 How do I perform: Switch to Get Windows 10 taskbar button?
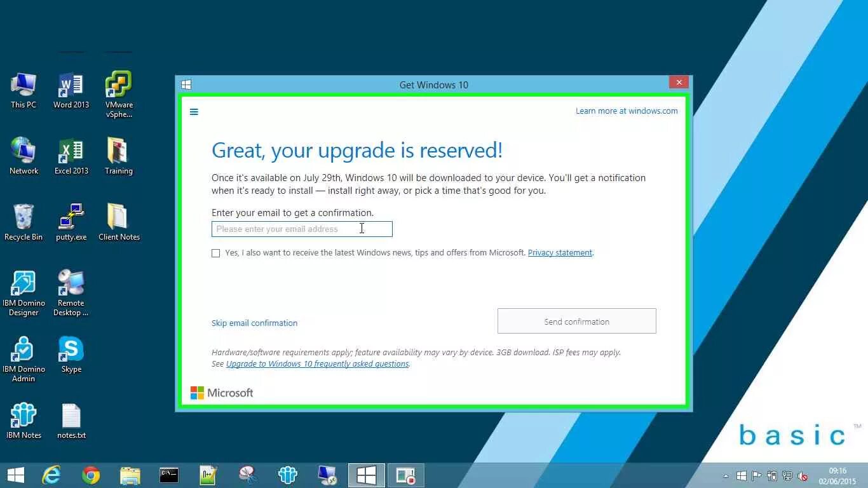367,475
